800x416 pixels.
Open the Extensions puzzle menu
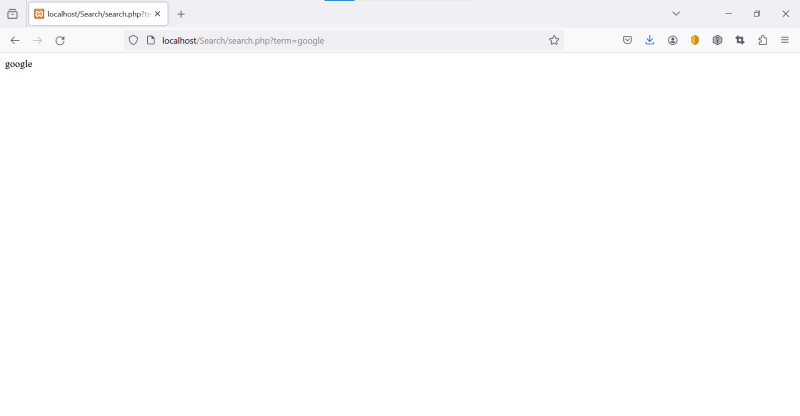pyautogui.click(x=762, y=40)
